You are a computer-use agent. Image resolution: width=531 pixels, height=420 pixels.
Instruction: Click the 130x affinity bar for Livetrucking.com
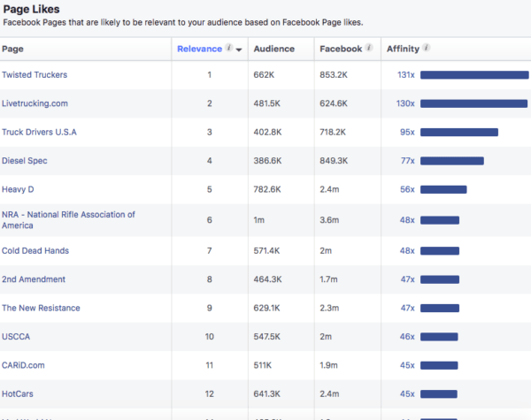coord(473,103)
